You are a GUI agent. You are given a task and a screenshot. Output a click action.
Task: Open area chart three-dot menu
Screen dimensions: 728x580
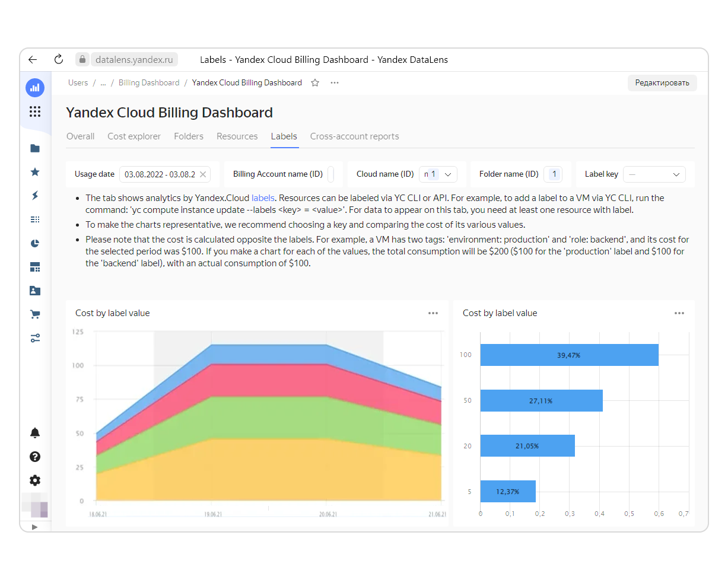pos(433,313)
